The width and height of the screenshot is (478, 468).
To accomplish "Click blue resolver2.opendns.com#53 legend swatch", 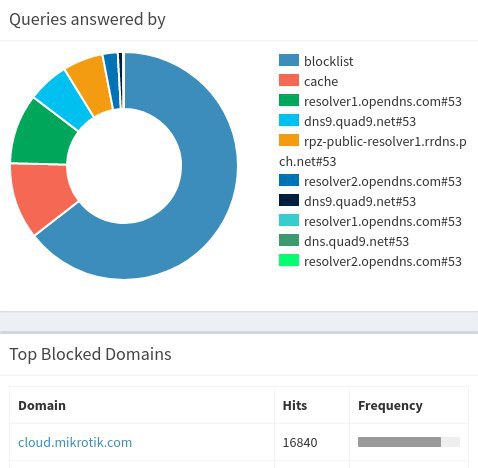I will 289,180.
